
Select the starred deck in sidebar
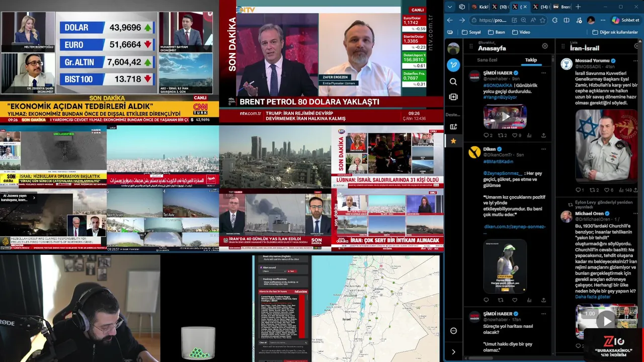pyautogui.click(x=453, y=141)
